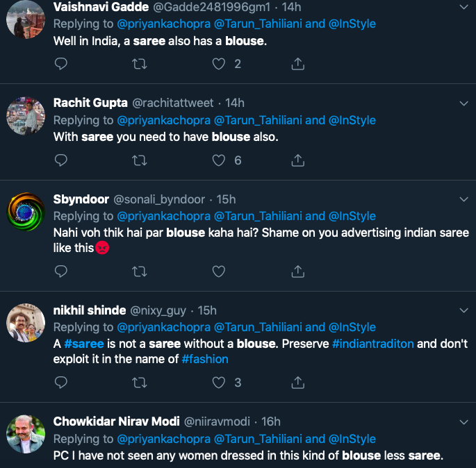Reply to Chowkidar Nirav Modi's tweet

pyautogui.click(x=61, y=465)
